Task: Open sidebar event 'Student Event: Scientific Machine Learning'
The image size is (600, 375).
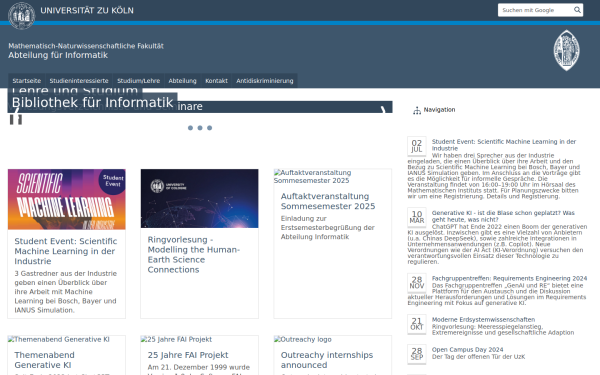Action: (504, 145)
